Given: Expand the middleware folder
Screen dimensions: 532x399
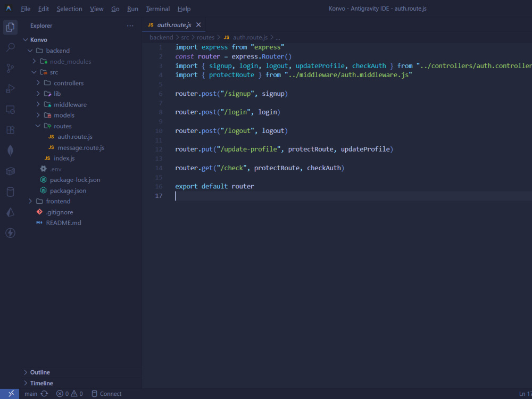Looking at the screenshot, I should (38, 104).
